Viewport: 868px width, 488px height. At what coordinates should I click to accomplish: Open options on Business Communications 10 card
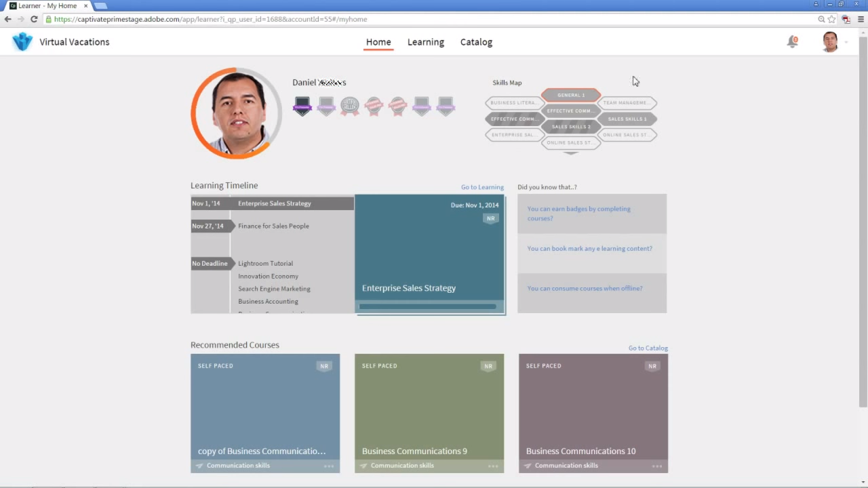pos(657,466)
